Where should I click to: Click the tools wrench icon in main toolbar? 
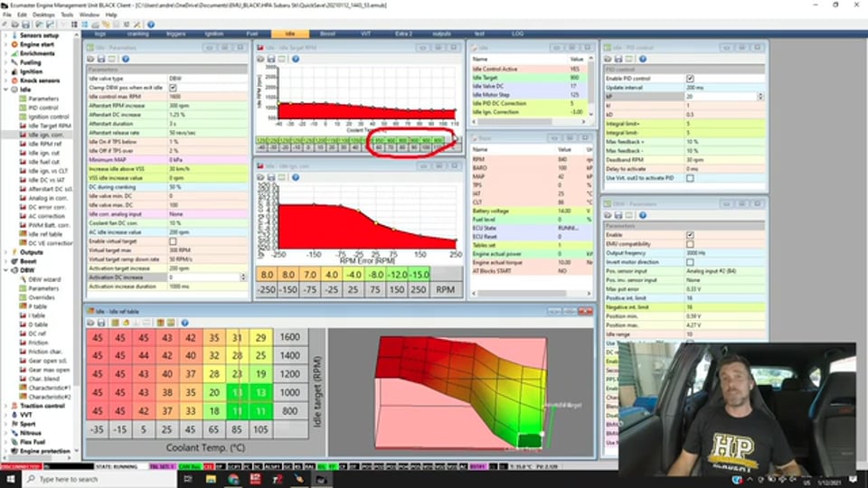coord(137,24)
